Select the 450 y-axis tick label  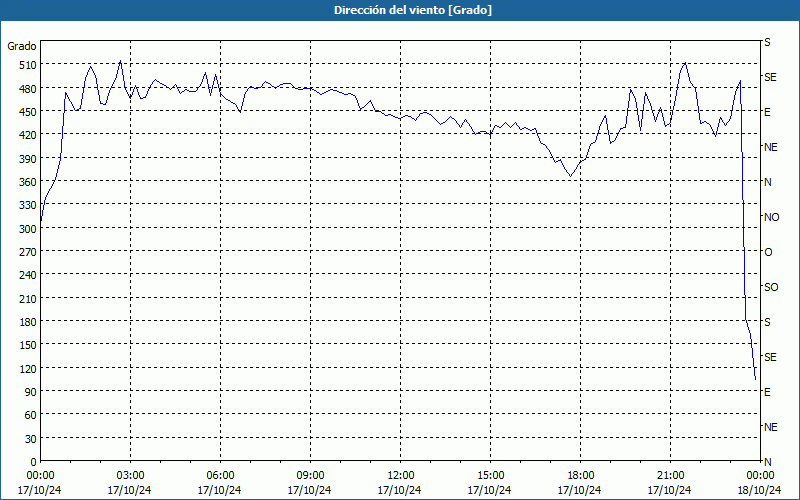tap(28, 112)
